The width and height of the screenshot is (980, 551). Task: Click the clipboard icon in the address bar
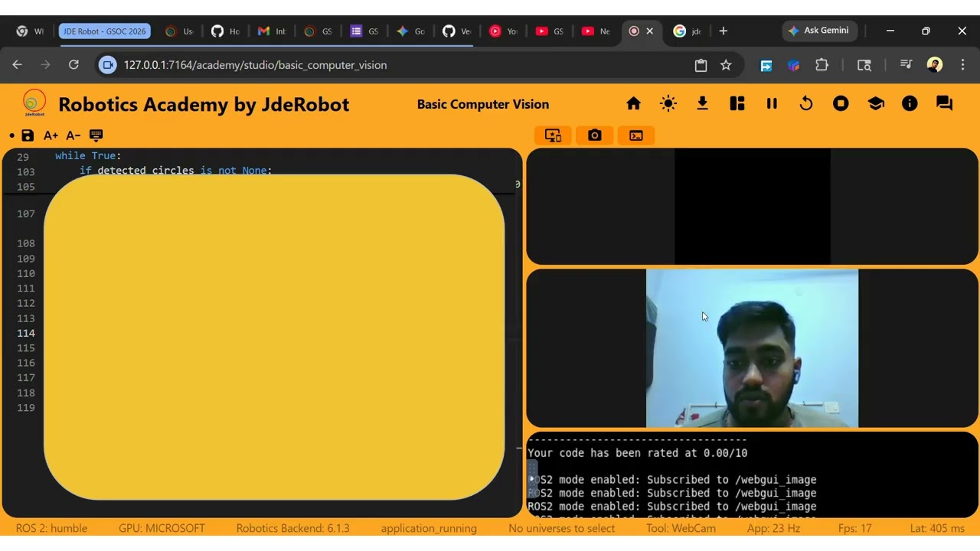click(x=701, y=65)
